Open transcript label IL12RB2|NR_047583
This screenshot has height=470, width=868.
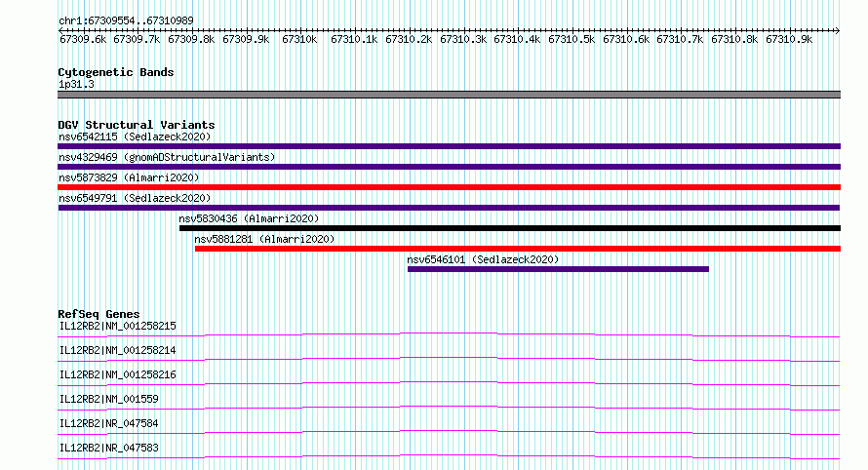pos(108,448)
